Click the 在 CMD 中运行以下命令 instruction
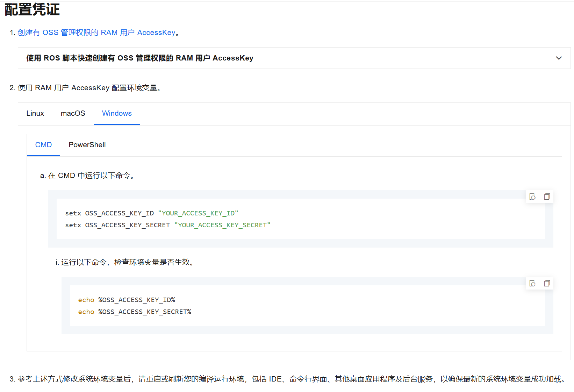This screenshot has height=392, width=574. [x=92, y=176]
